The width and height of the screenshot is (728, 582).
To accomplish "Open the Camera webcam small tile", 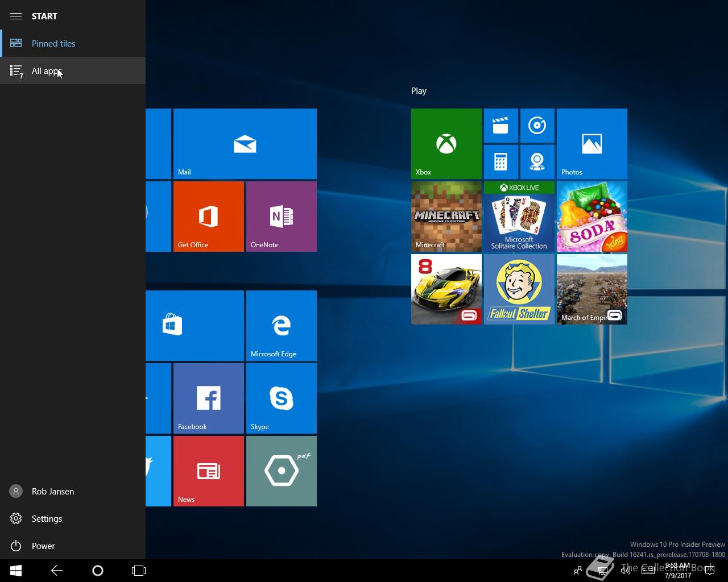I will point(537,162).
